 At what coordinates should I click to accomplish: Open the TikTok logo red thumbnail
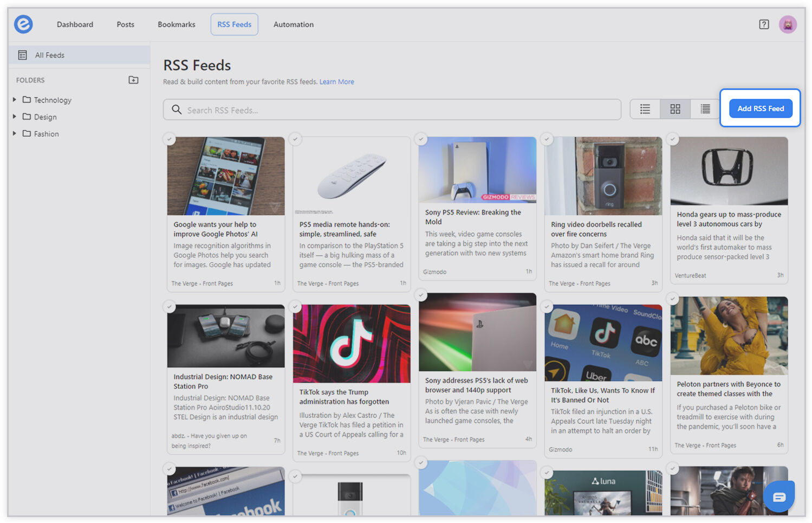click(x=352, y=344)
